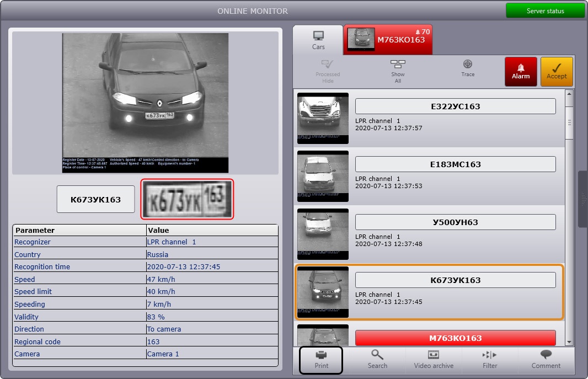Expand the side panel handle on right edge
The height and width of the screenshot is (379, 588).
coord(582,199)
